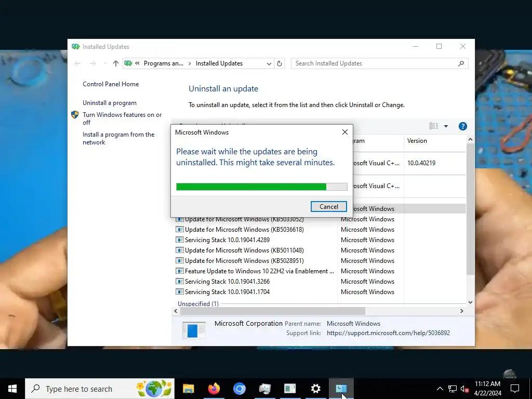Click the vertical scrollbar down arrow

(x=470, y=302)
